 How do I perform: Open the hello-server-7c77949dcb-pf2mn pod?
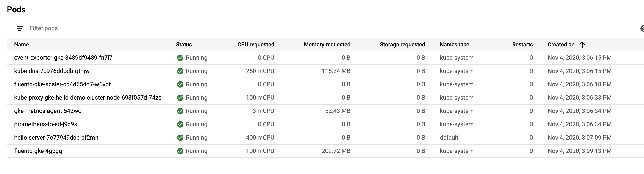[56, 138]
